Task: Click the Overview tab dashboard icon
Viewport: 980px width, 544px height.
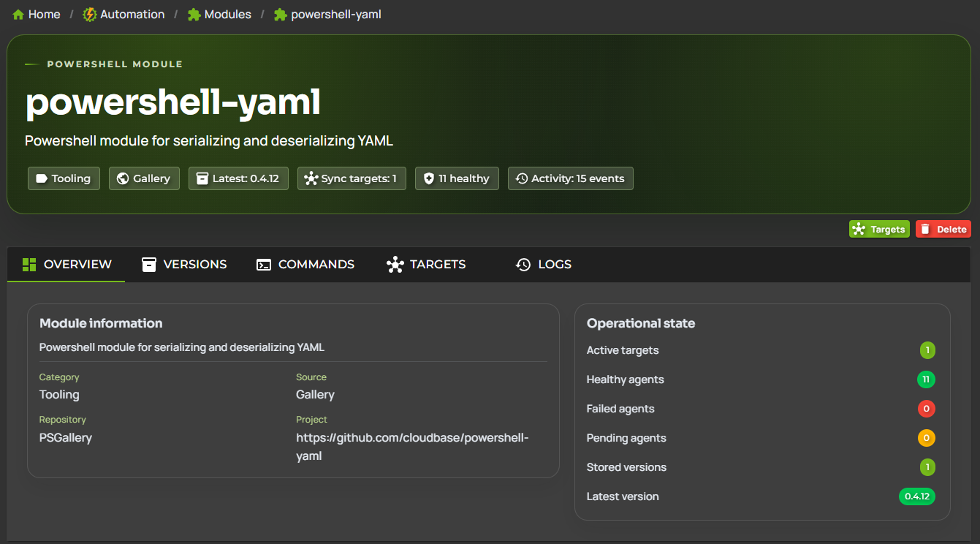Action: click(x=29, y=264)
